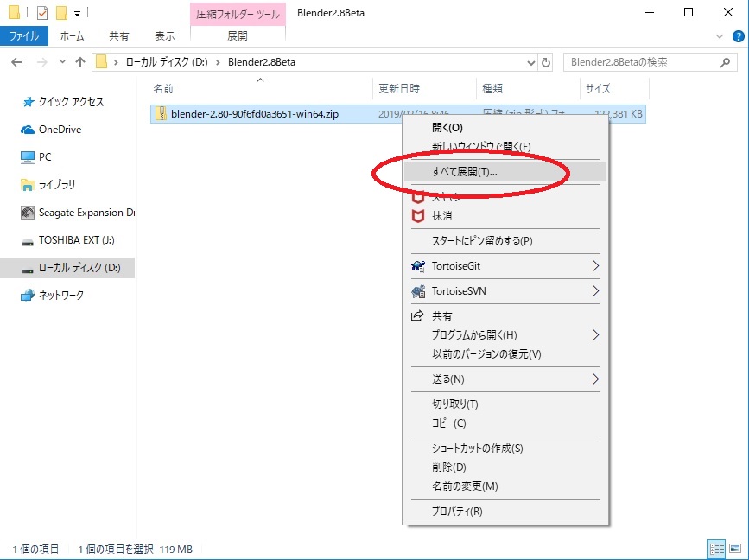The height and width of the screenshot is (560, 749).
Task: Switch to the 表示 ribbon tab
Action: point(165,35)
